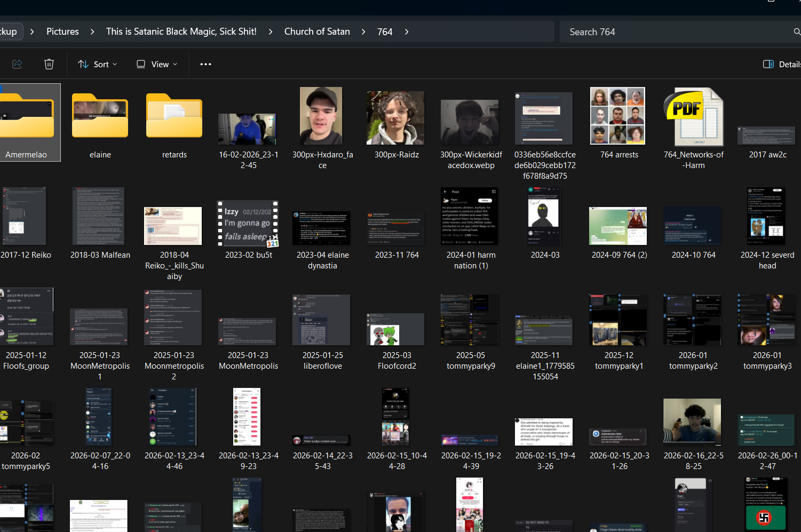The image size is (801, 532).
Task: Open the View layout dropdown
Action: point(157,64)
